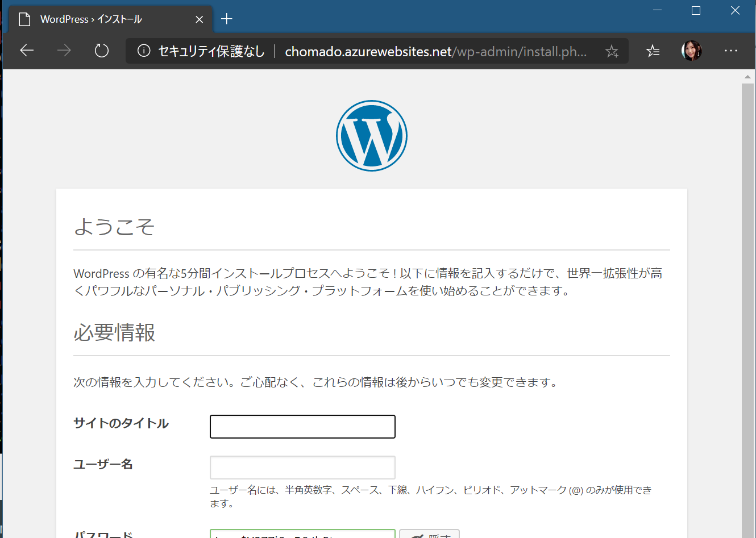Add this page to favorites with star

[612, 52]
